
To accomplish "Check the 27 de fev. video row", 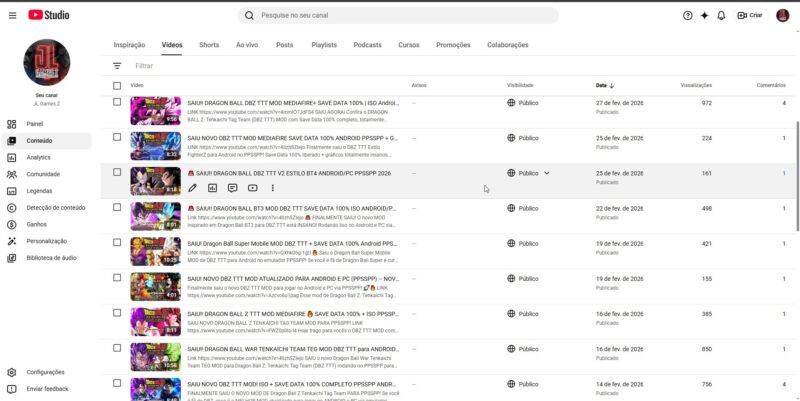I will point(117,102).
